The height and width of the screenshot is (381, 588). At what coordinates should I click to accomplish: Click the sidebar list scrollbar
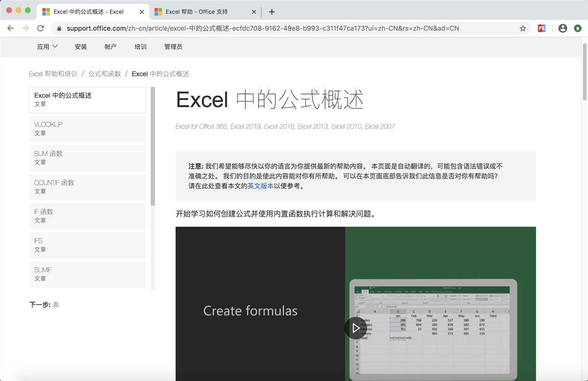click(x=153, y=146)
